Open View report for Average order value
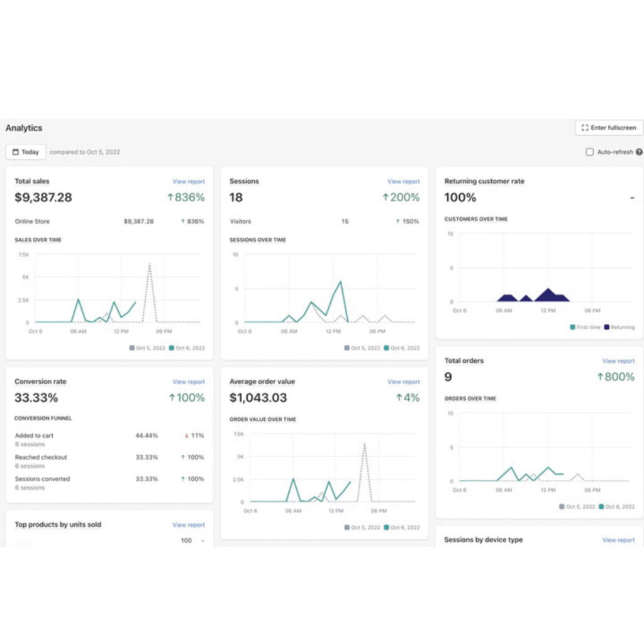Screen dimensions: 644x644 pos(403,382)
